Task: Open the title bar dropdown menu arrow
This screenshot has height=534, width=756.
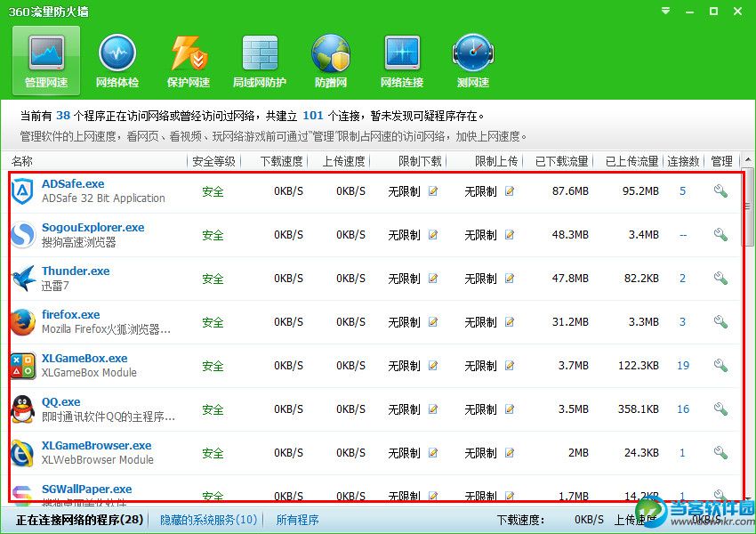Action: (665, 11)
